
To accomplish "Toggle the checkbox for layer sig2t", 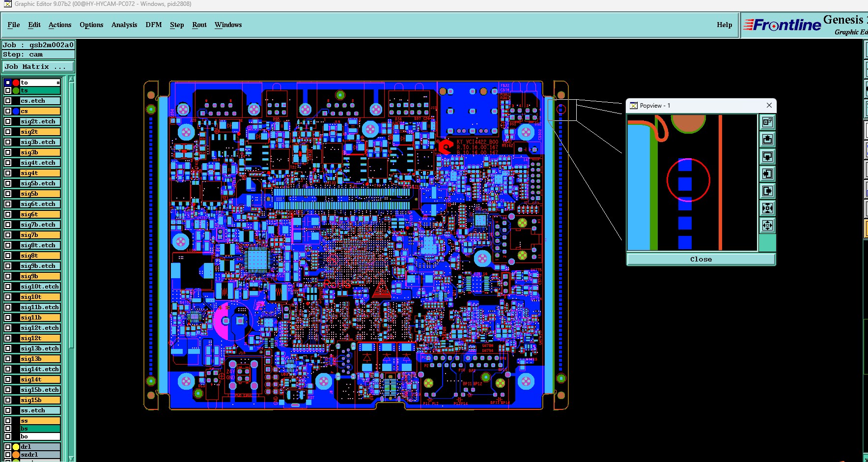I will [x=8, y=132].
